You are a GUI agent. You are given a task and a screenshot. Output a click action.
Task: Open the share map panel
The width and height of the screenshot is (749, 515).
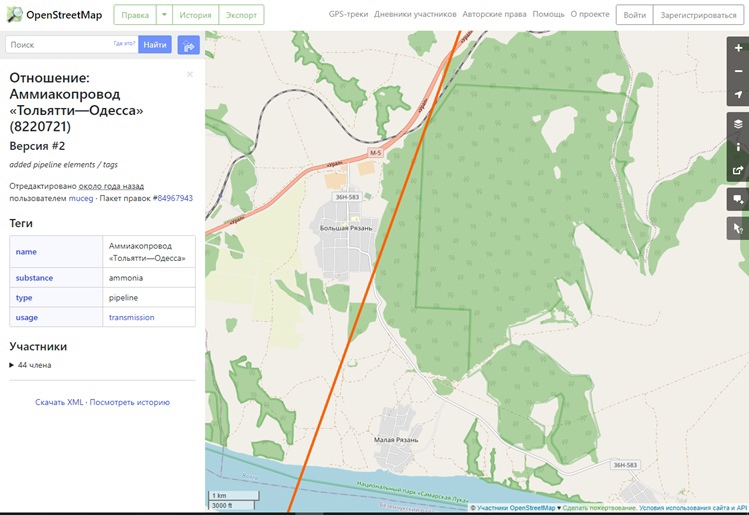pos(738,170)
